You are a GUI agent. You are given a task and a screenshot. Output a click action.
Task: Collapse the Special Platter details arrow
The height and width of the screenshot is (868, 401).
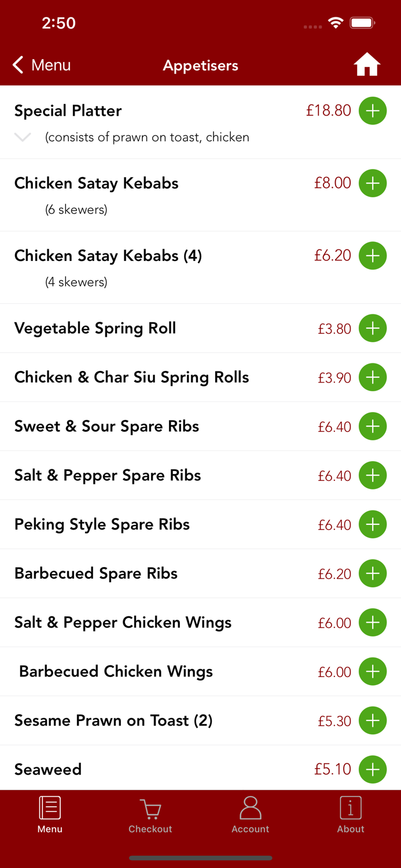coord(22,137)
